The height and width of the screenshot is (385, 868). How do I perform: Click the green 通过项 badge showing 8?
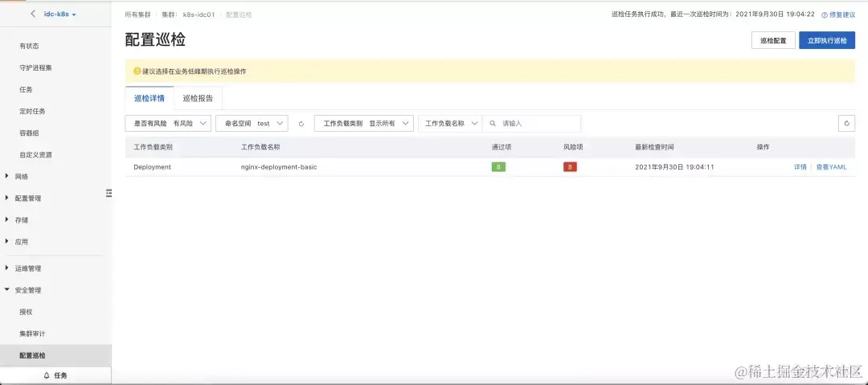click(x=498, y=166)
